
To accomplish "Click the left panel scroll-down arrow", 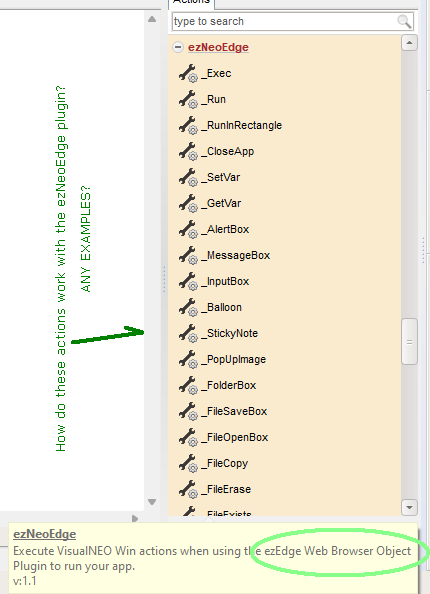I will tap(152, 502).
